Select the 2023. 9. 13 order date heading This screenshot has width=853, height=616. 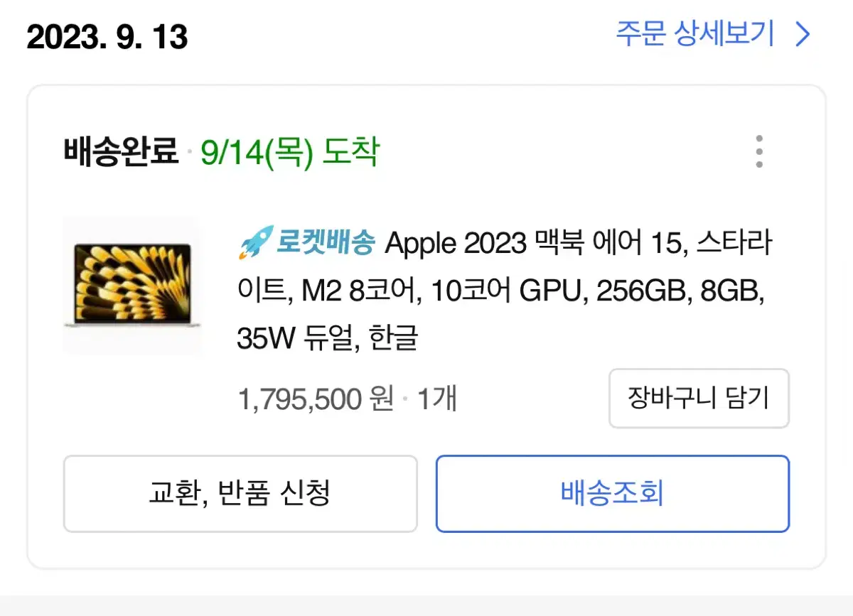point(107,36)
